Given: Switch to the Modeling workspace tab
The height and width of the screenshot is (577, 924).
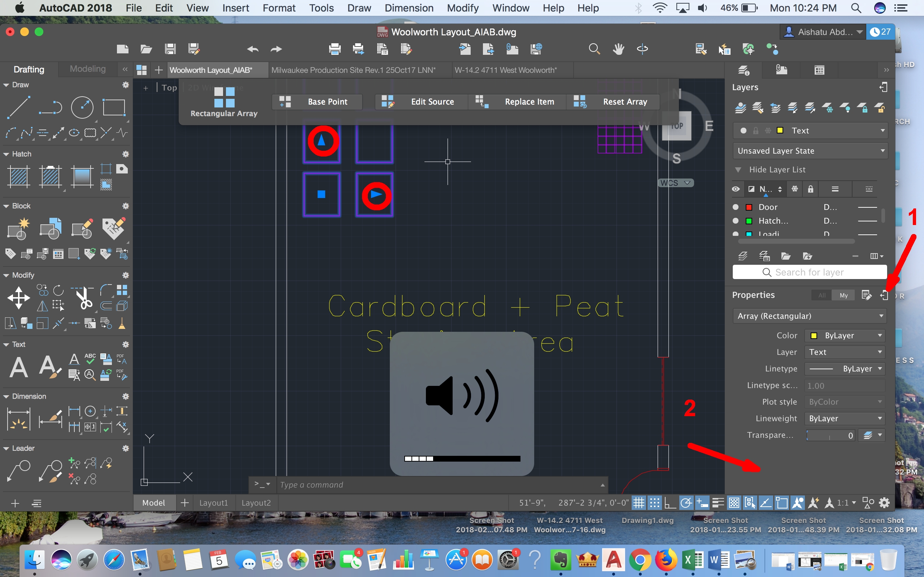Looking at the screenshot, I should [x=87, y=69].
